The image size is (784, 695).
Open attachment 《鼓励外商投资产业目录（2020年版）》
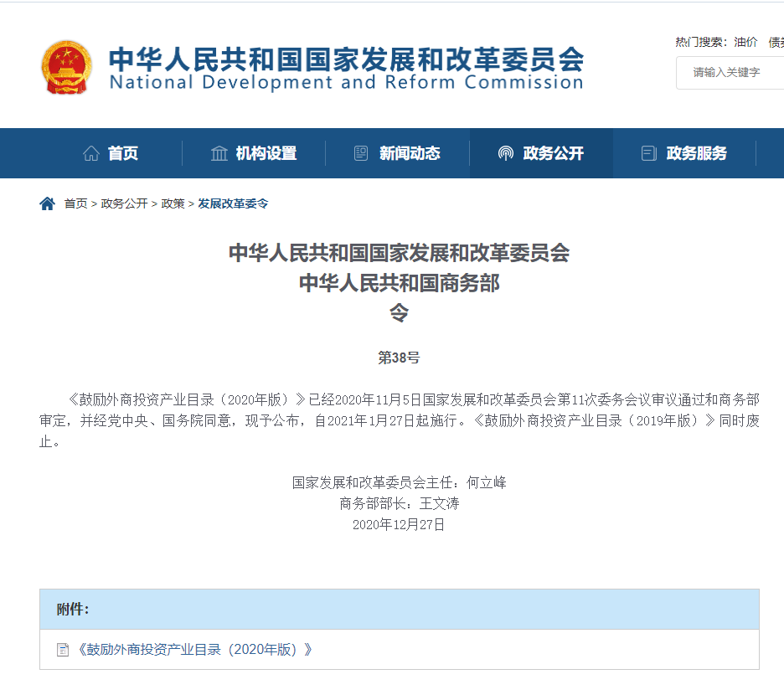coord(194,650)
